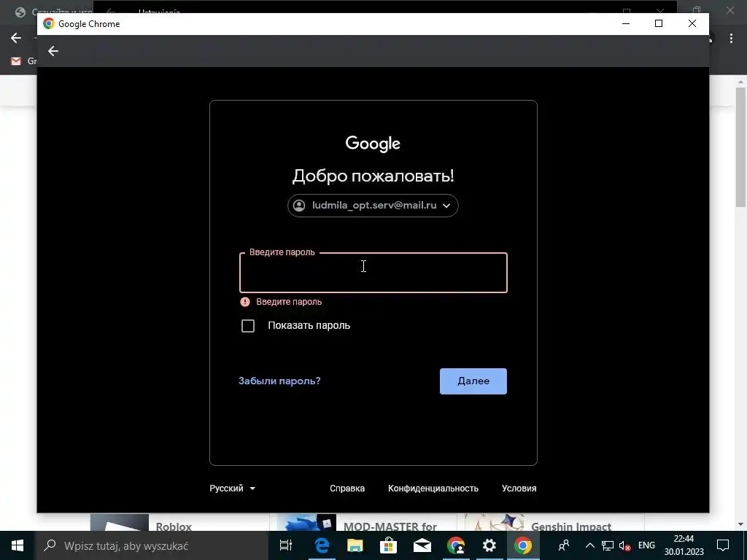Select the active Chrome icon on taskbar
Viewport: 747px width, 560px height.
(522, 545)
